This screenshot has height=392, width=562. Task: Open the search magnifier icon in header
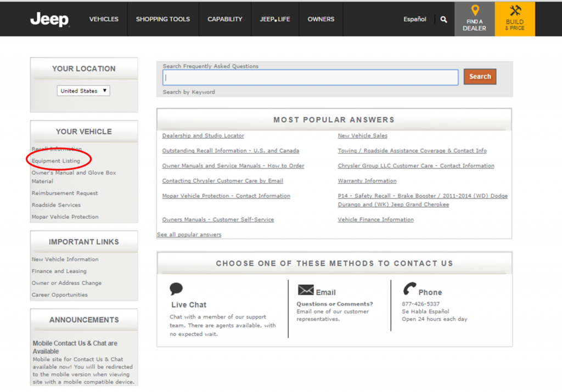[x=443, y=19]
